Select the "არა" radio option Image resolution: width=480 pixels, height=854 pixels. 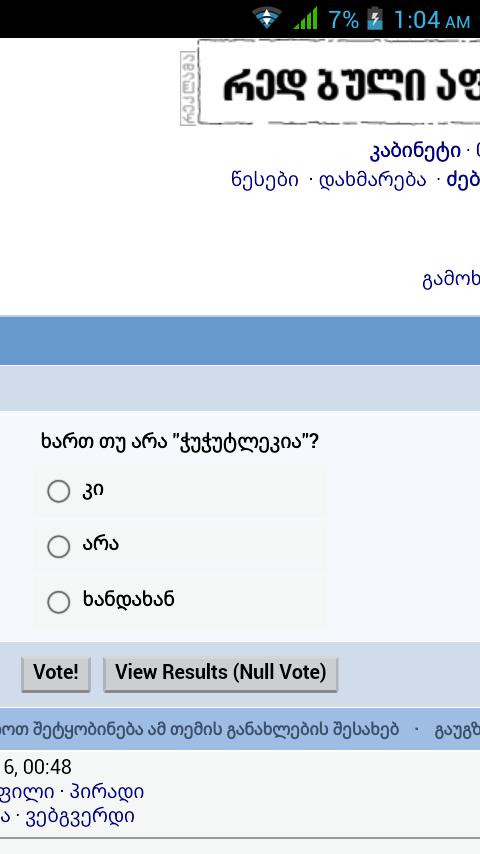tap(58, 546)
